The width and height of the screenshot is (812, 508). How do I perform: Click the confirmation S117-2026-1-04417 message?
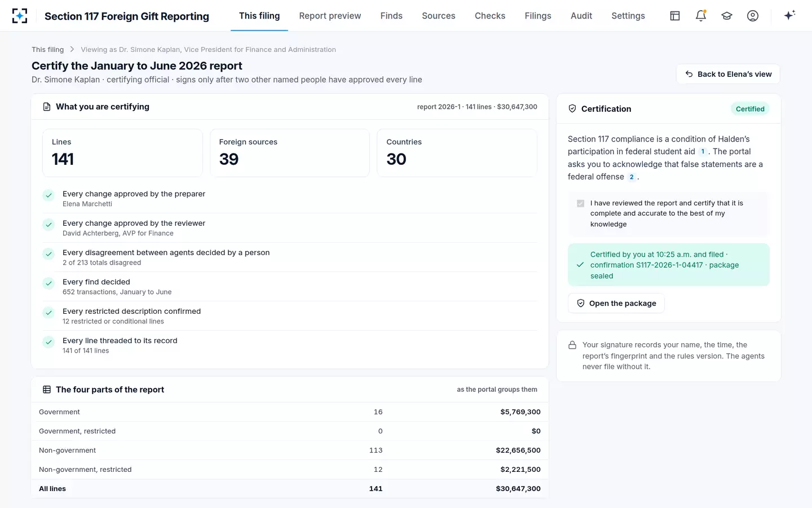coord(669,265)
